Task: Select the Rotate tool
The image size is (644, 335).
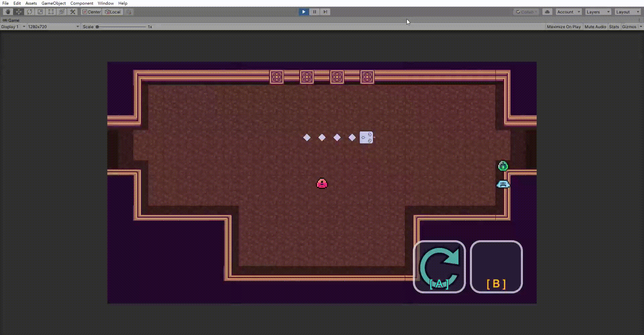Action: click(x=30, y=12)
